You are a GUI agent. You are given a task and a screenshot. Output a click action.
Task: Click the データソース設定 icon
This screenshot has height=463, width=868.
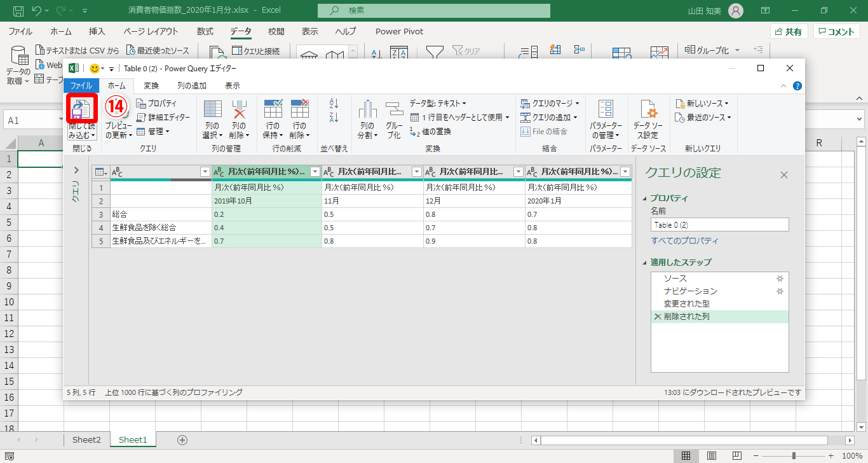pos(648,110)
